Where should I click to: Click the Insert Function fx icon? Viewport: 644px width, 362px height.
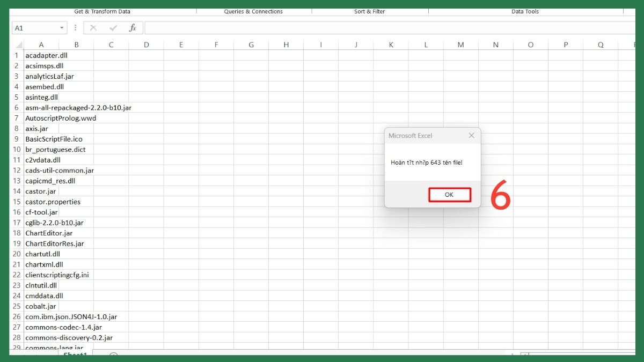pyautogui.click(x=133, y=27)
